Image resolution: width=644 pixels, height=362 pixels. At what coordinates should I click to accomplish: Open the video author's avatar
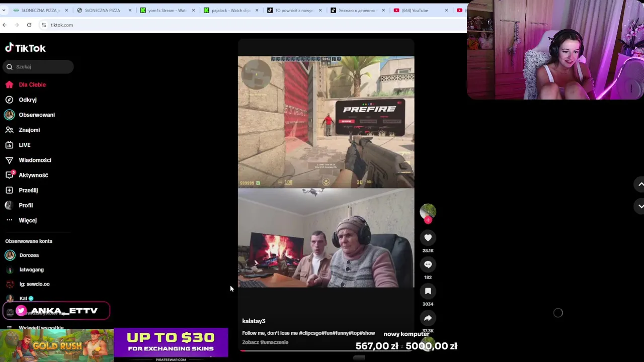[428, 212]
